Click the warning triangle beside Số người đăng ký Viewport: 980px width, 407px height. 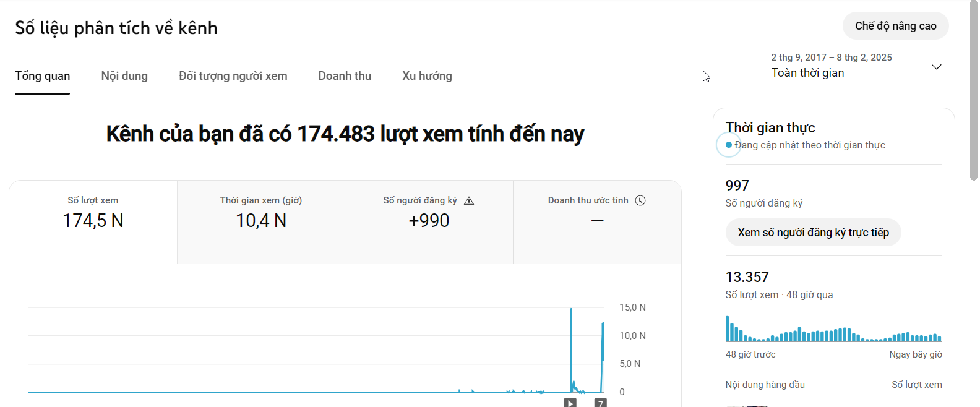pyautogui.click(x=469, y=200)
